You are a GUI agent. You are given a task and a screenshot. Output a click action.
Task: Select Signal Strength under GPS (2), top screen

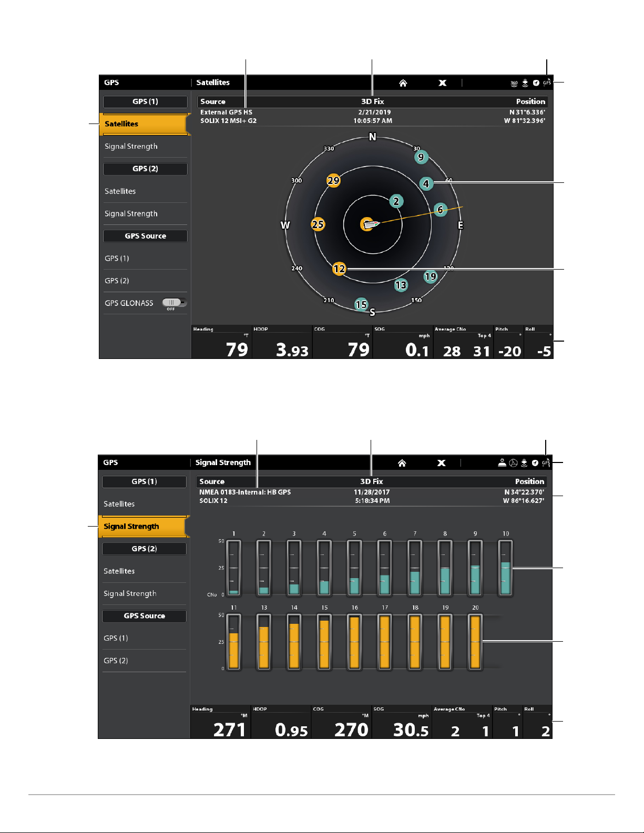pyautogui.click(x=145, y=213)
